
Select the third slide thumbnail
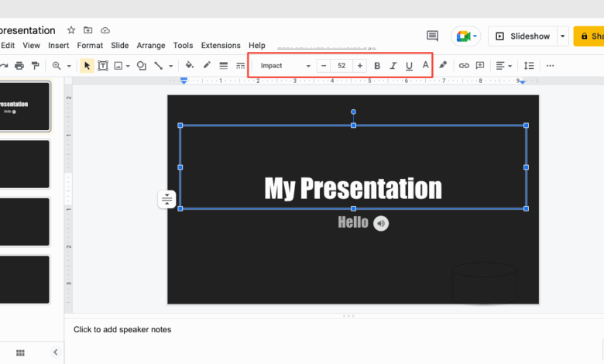pos(25,221)
